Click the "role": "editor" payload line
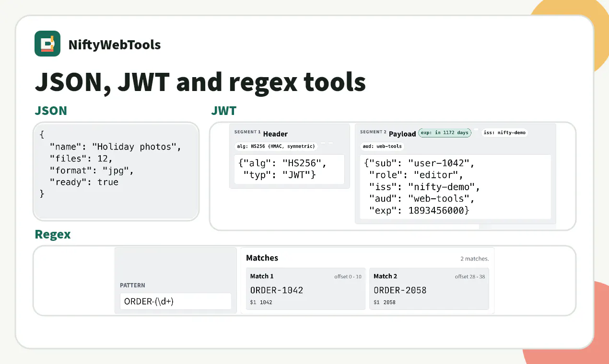 (416, 175)
